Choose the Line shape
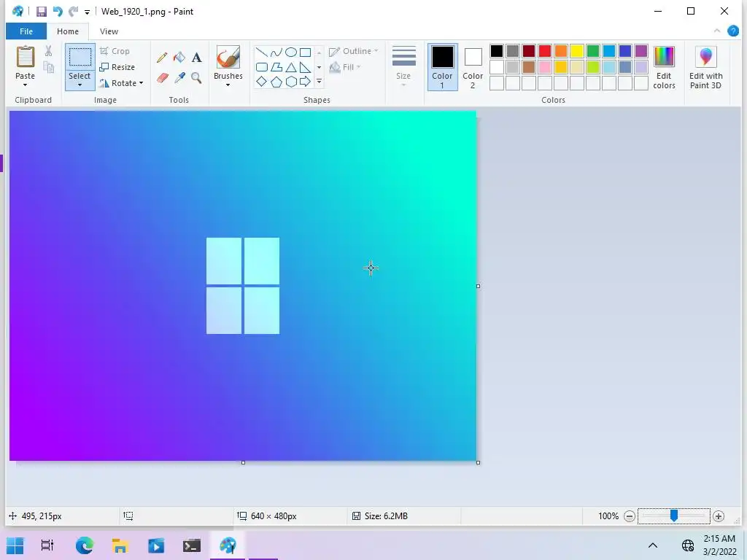The height and width of the screenshot is (560, 747). [261, 52]
